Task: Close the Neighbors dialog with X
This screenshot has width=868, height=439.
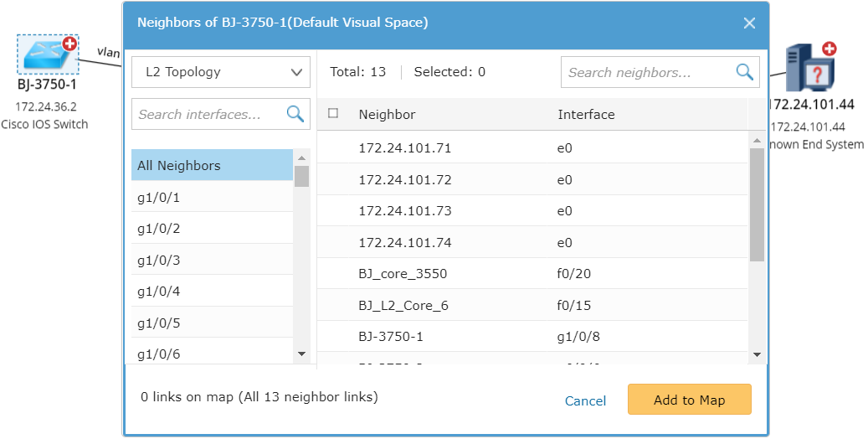Action: [x=749, y=23]
